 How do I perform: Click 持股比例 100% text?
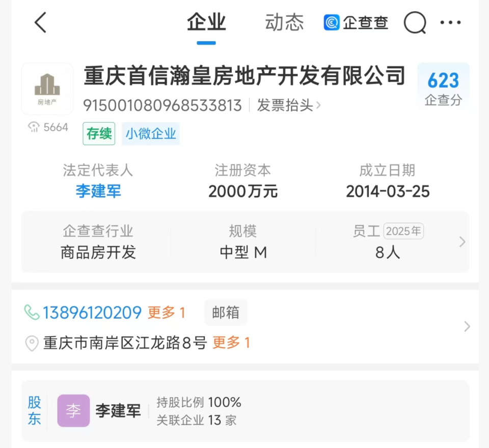point(199,402)
